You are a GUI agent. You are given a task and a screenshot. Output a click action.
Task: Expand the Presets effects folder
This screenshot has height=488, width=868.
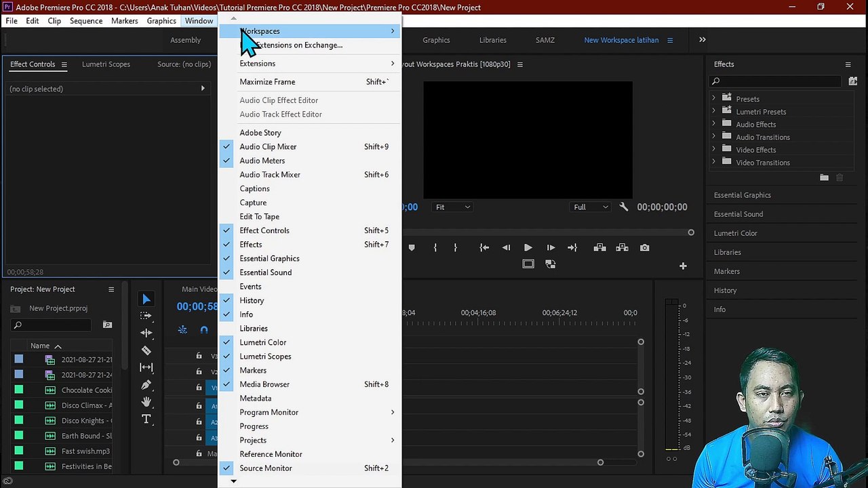tap(713, 98)
